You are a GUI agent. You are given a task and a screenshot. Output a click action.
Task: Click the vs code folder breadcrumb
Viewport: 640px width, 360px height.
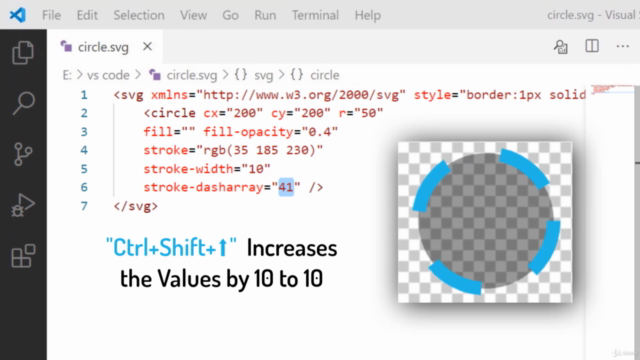[108, 75]
